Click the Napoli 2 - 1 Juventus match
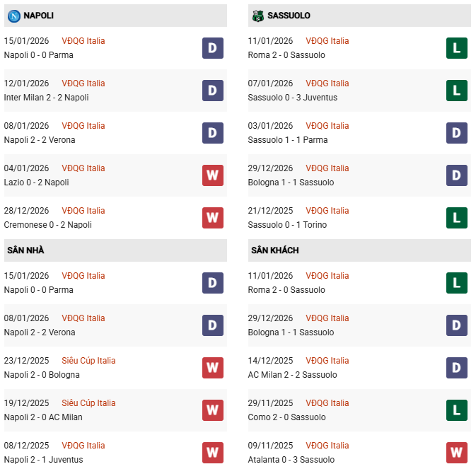The height and width of the screenshot is (469, 476). point(43,460)
